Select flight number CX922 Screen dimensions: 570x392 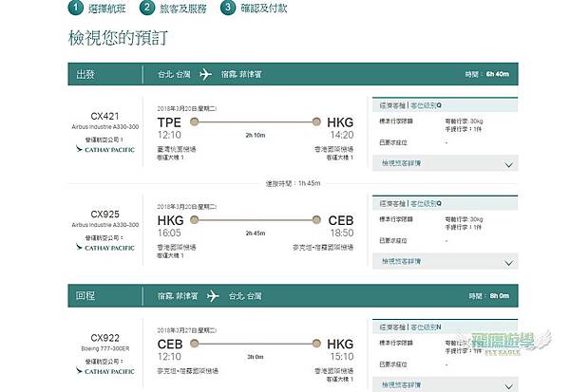pos(104,338)
